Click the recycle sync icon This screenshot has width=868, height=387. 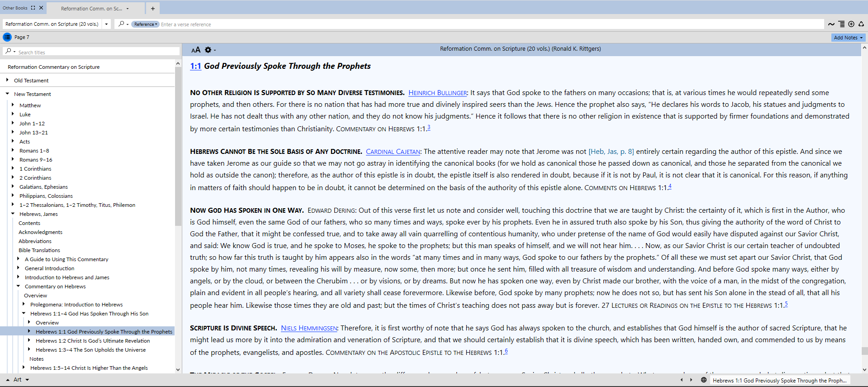[x=861, y=24]
